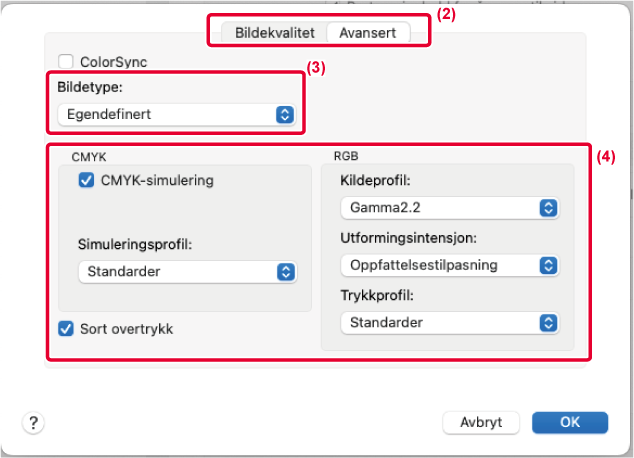Screen dimensions: 634x458
Task: Click Bildetype blue stepper arrows icon
Action: 285,114
